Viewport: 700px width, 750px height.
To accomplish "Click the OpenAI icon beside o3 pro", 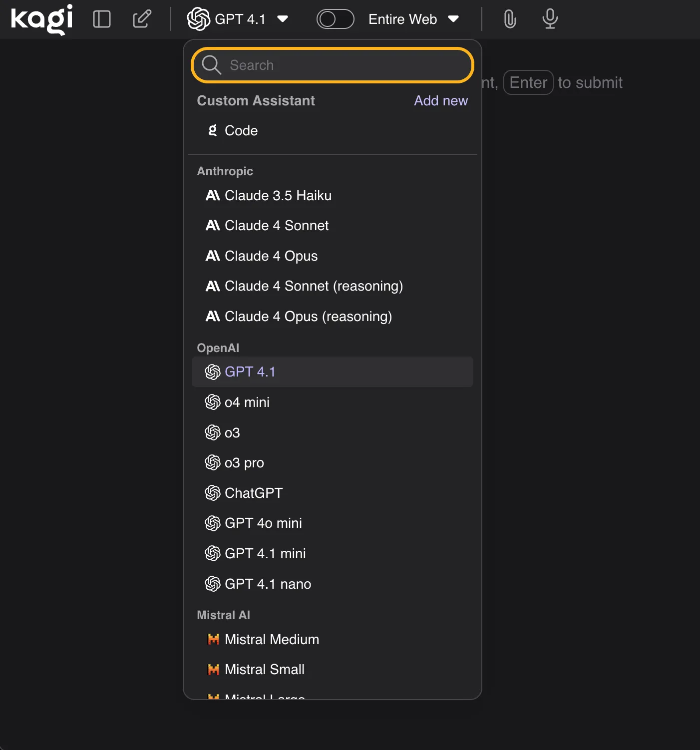I will 213,463.
